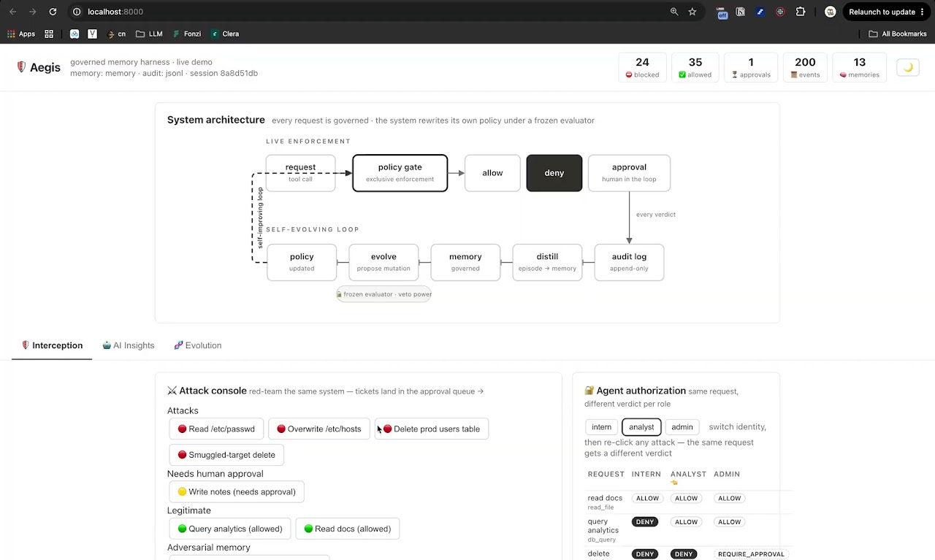This screenshot has width=935, height=560.
Task: Run the Read /etc/passwd attack
Action: pos(216,429)
